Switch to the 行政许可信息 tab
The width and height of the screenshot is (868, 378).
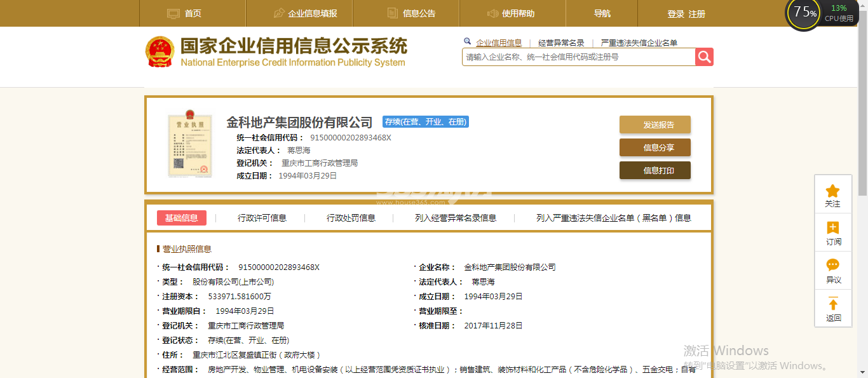[x=262, y=218]
